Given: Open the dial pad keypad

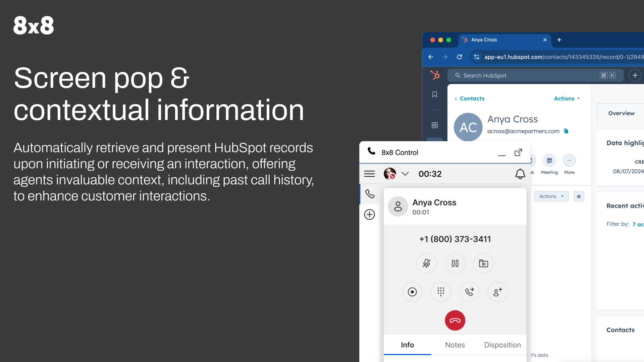Looking at the screenshot, I should pos(441,292).
